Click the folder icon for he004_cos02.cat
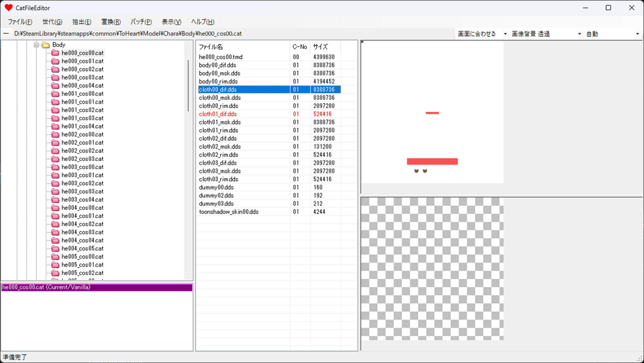This screenshot has height=363, width=644. coord(55,224)
